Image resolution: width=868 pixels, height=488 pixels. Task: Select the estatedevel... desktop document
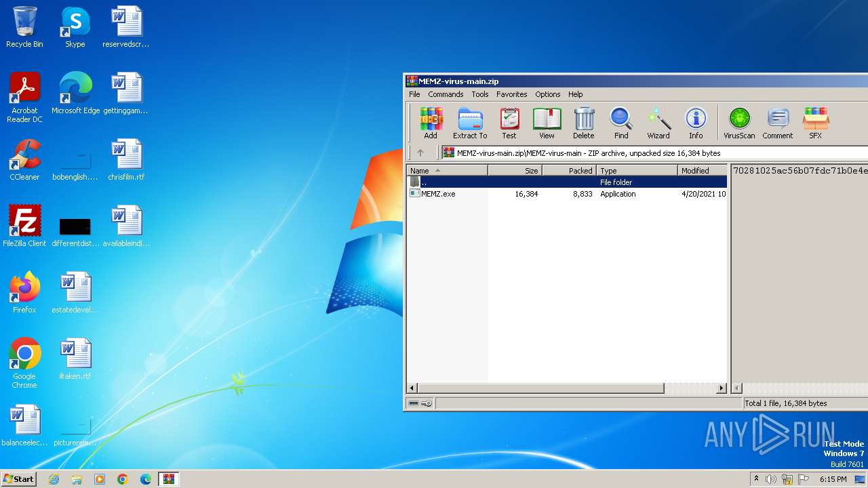pyautogui.click(x=75, y=293)
